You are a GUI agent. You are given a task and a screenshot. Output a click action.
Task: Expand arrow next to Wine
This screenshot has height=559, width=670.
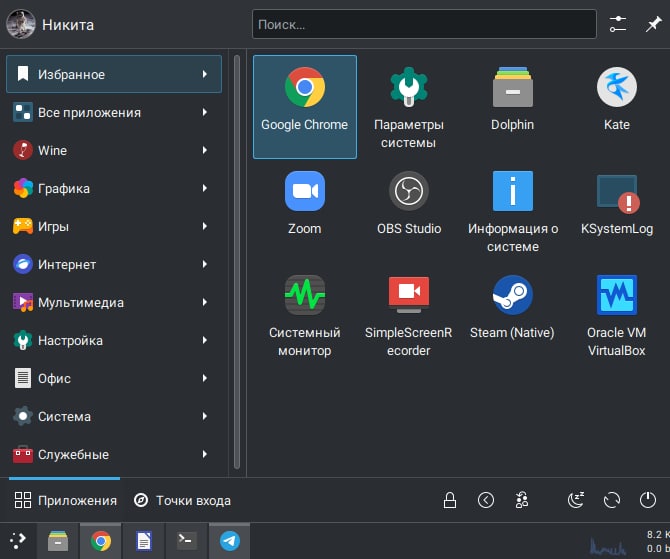[205, 150]
